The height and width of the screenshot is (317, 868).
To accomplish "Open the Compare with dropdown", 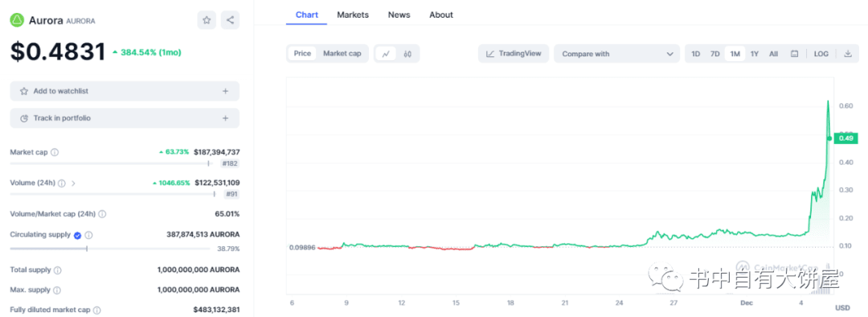I will (616, 54).
